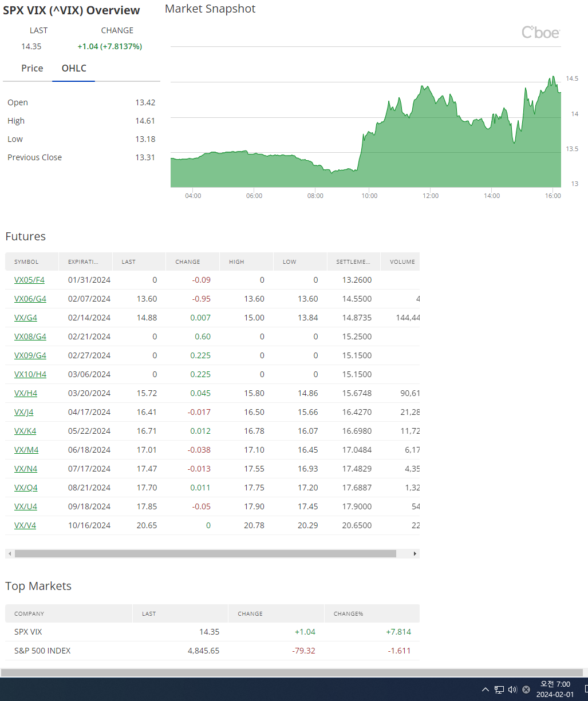Select the S&P 500 INDEX row
This screenshot has height=701, width=588.
(x=212, y=651)
